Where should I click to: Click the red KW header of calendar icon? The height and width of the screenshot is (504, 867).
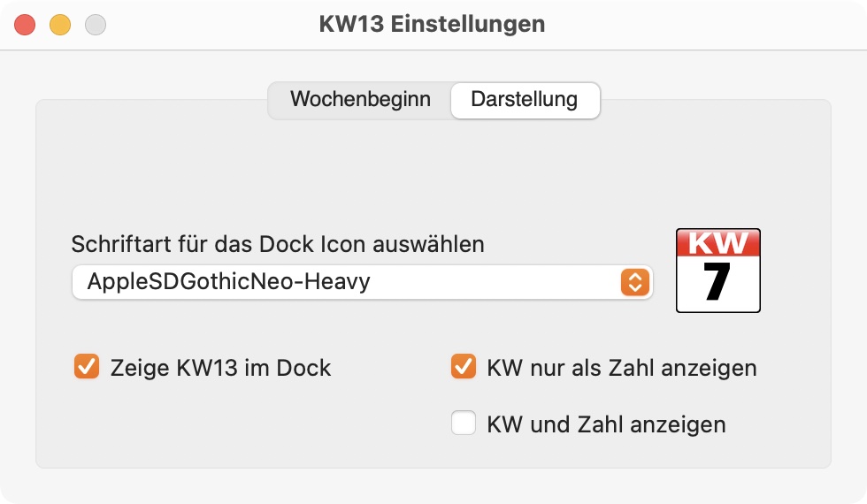coord(717,242)
